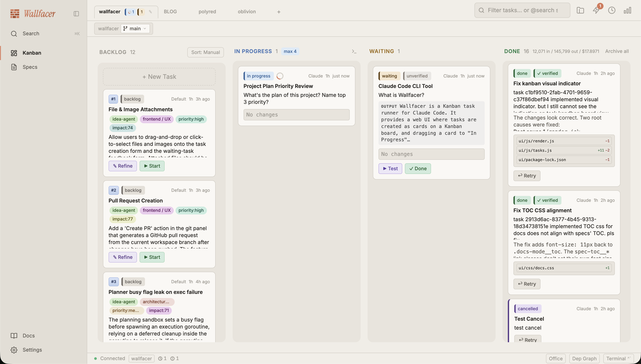Edit the wallfacer project via pencil icon
The width and height of the screenshot is (641, 364).
tap(150, 12)
